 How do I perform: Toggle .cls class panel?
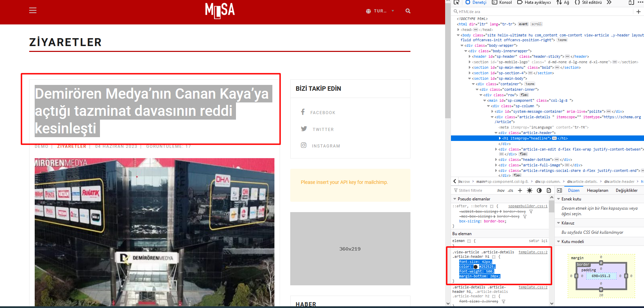[511, 190]
